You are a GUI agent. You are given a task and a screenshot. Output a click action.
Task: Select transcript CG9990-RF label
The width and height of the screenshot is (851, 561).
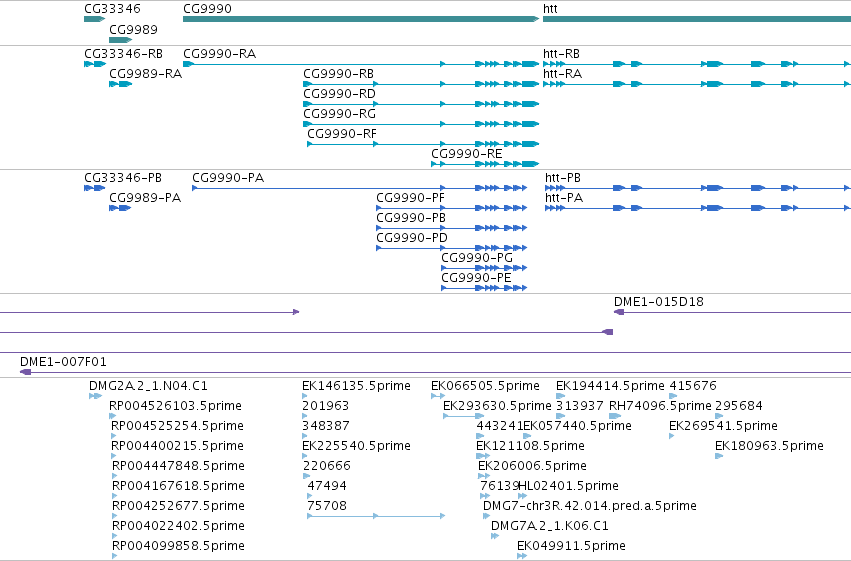(342, 134)
